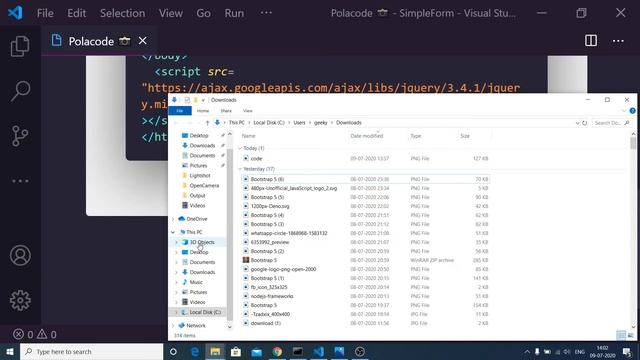Close the Polacode tab

[x=142, y=41]
